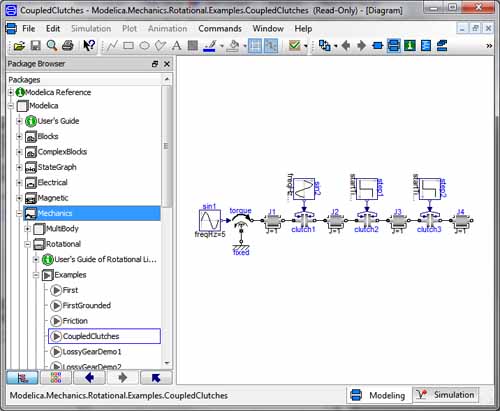Toggle the Diagram layer view button
Image resolution: width=500 pixels, height=411 pixels.
394,45
